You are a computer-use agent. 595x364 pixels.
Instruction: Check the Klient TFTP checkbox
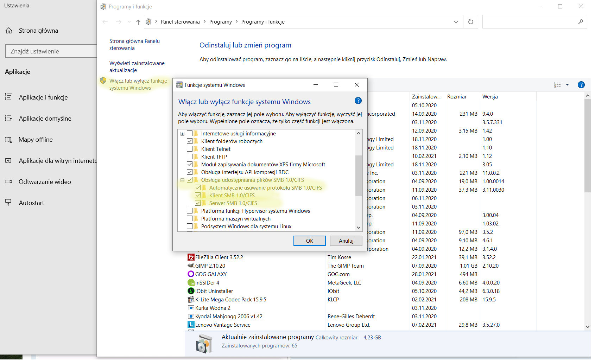[190, 157]
